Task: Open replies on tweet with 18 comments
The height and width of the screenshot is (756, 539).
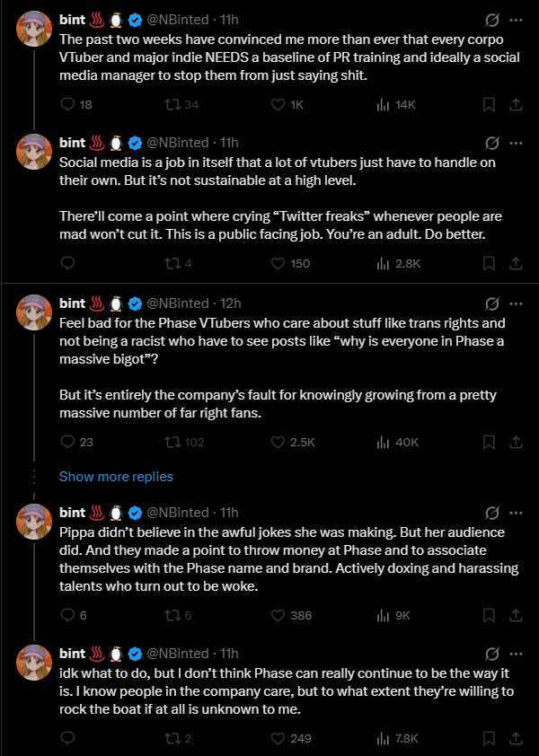Action: click(75, 105)
